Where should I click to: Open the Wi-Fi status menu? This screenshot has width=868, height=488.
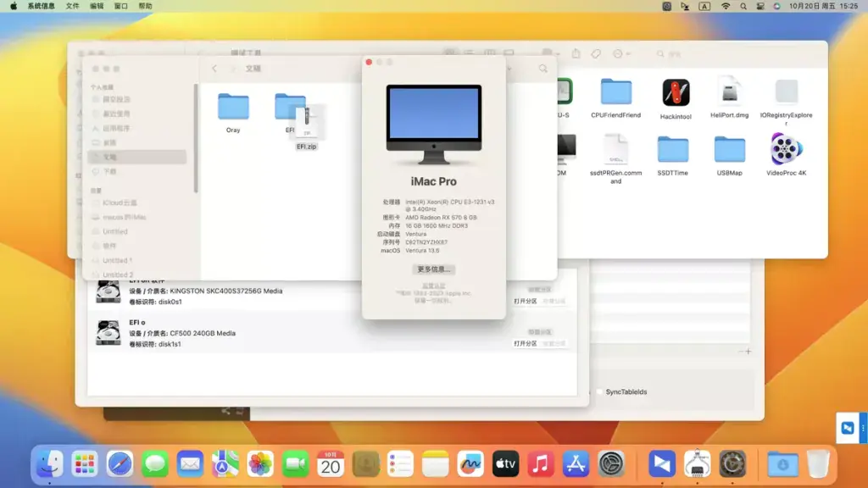[726, 6]
